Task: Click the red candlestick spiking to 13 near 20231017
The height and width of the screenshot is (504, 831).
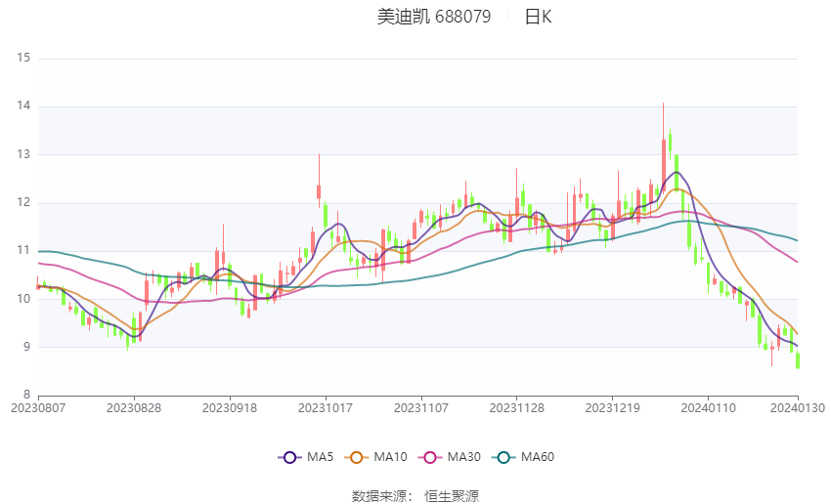Action: point(319,191)
